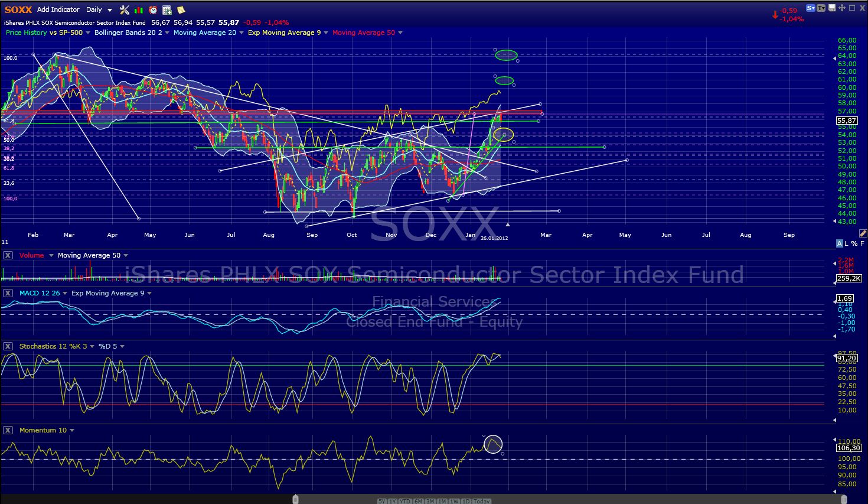Screen dimensions: 868x504
Task: Click the 1,69 MACD value tag
Action: tap(845, 298)
